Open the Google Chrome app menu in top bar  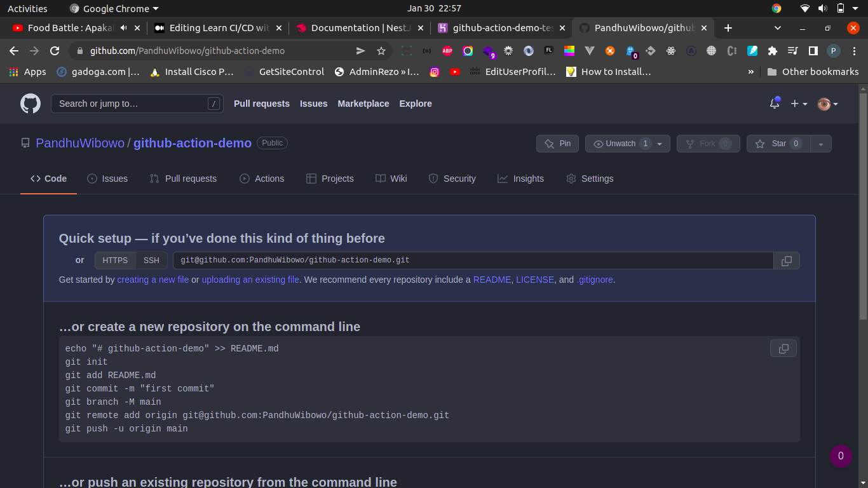114,8
